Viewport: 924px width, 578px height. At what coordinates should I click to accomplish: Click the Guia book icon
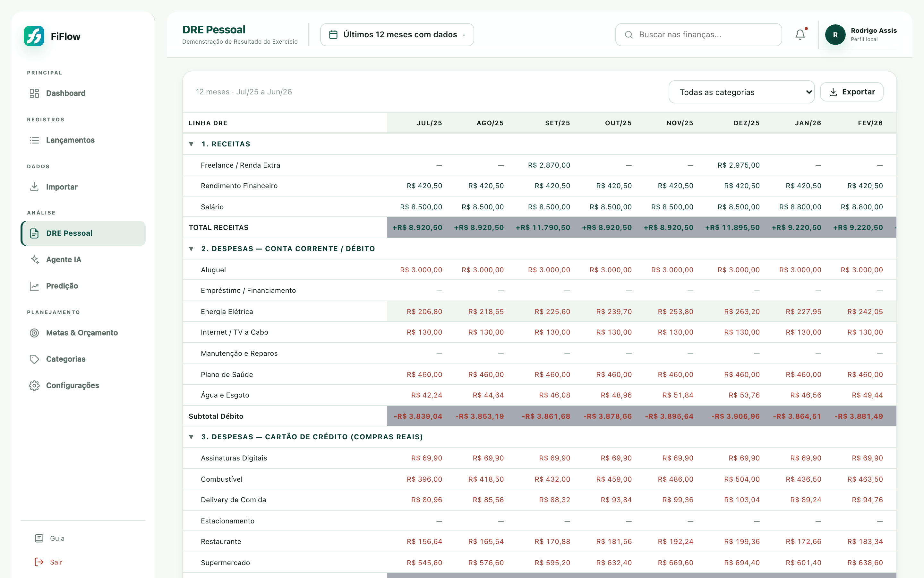point(39,538)
